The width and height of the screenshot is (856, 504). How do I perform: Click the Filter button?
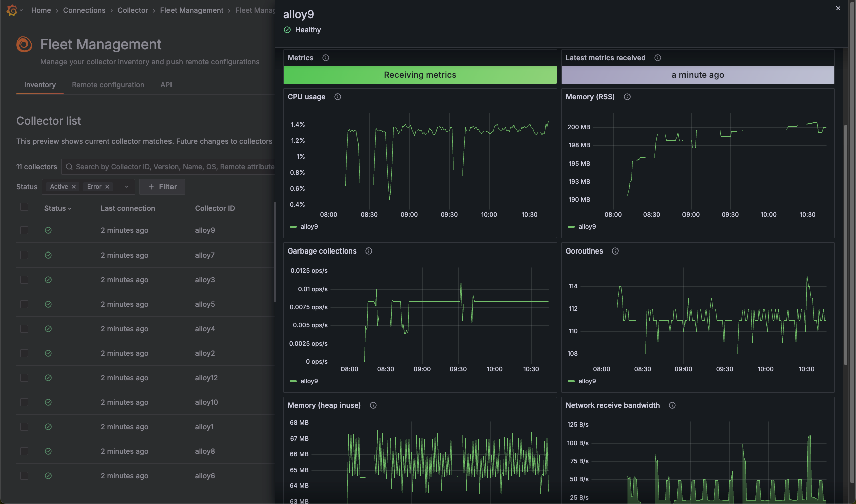click(x=162, y=186)
